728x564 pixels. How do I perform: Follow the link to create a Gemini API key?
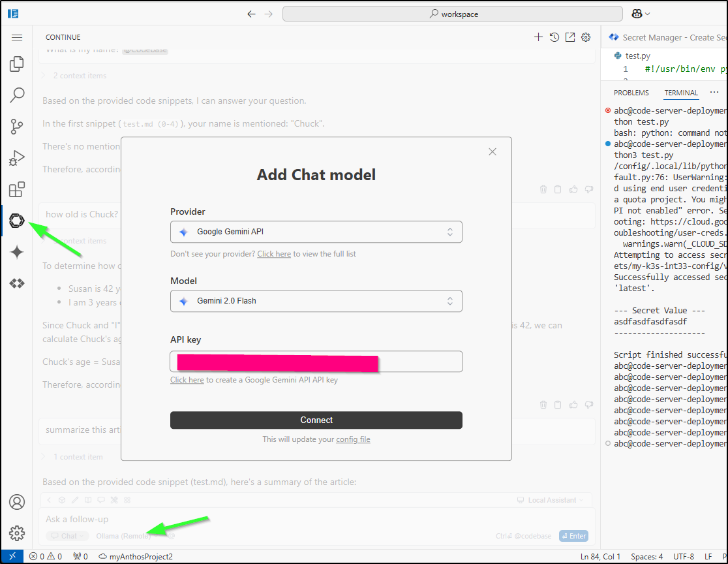click(x=187, y=380)
